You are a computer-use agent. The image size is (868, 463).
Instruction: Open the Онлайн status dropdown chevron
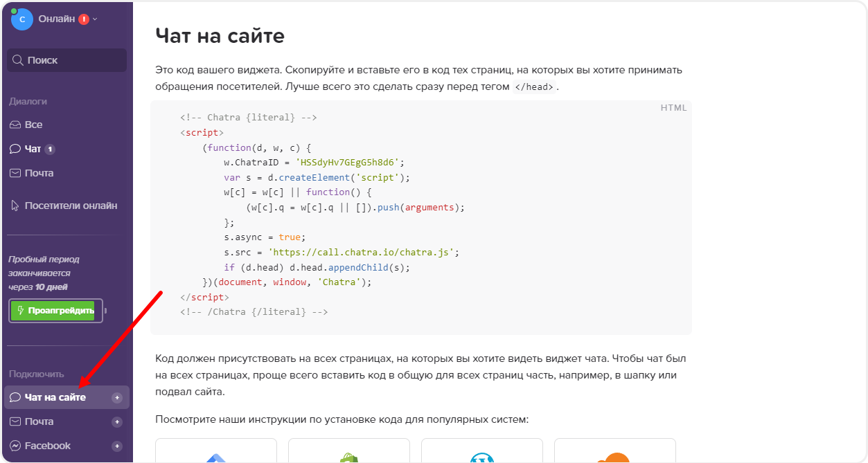[95, 19]
